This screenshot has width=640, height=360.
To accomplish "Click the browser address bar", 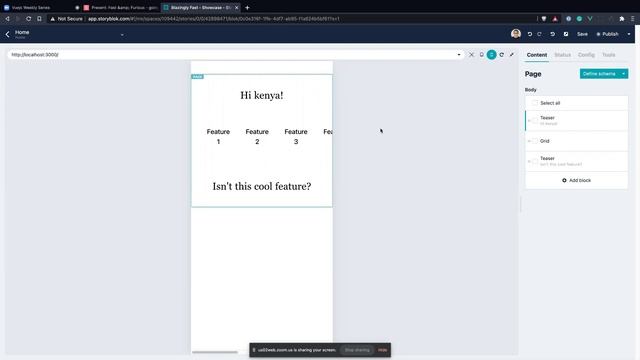I will coord(292,19).
